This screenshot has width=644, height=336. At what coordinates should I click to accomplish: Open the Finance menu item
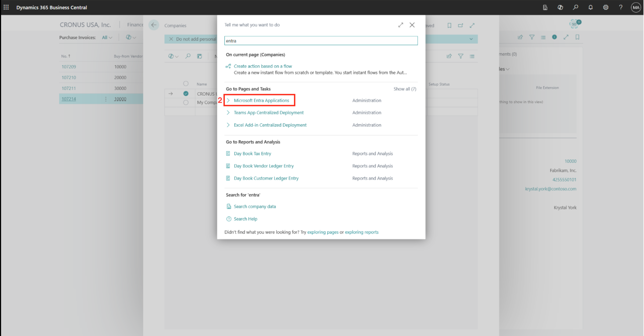point(135,25)
